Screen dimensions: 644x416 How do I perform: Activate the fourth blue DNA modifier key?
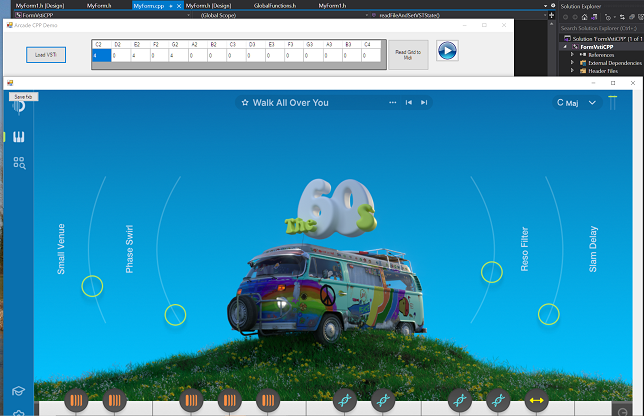coord(498,400)
